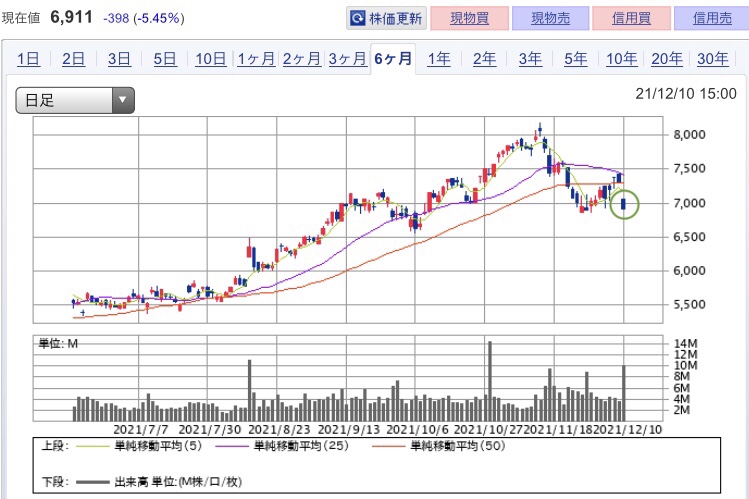Open the 日足 candle interval dropdown
749x499 pixels.
pos(75,100)
